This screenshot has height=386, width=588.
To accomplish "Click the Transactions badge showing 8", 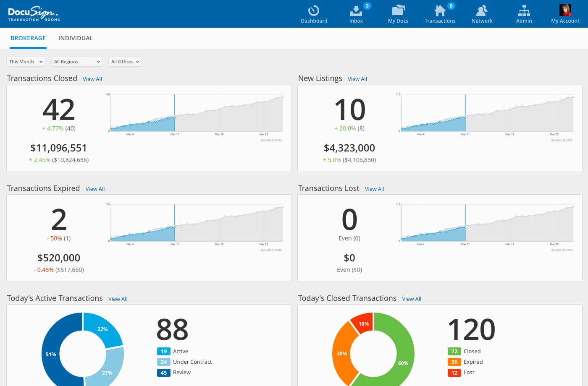I will click(x=451, y=6).
